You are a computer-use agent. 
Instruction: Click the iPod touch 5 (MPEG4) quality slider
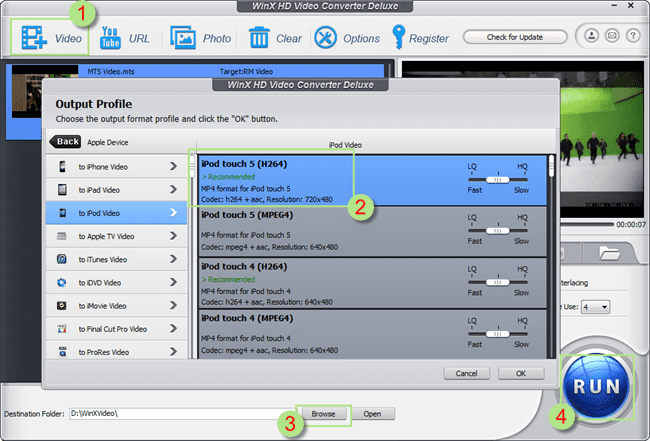(x=498, y=230)
